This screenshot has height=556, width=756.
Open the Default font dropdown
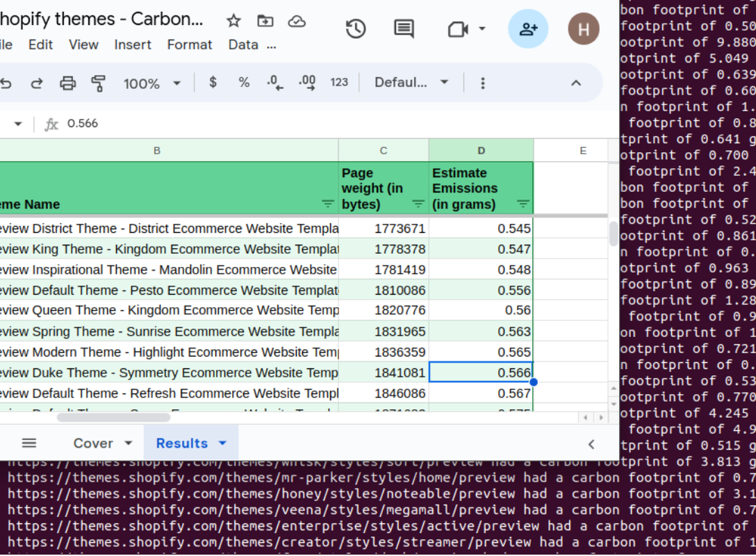[x=411, y=83]
